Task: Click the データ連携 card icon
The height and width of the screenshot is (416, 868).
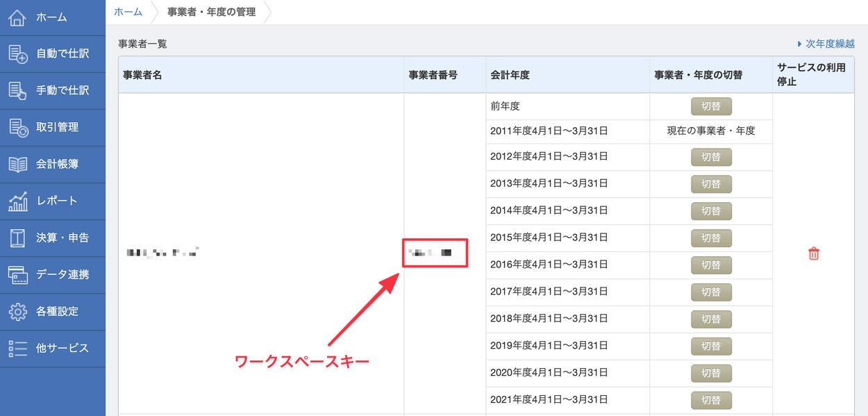Action: click(17, 274)
